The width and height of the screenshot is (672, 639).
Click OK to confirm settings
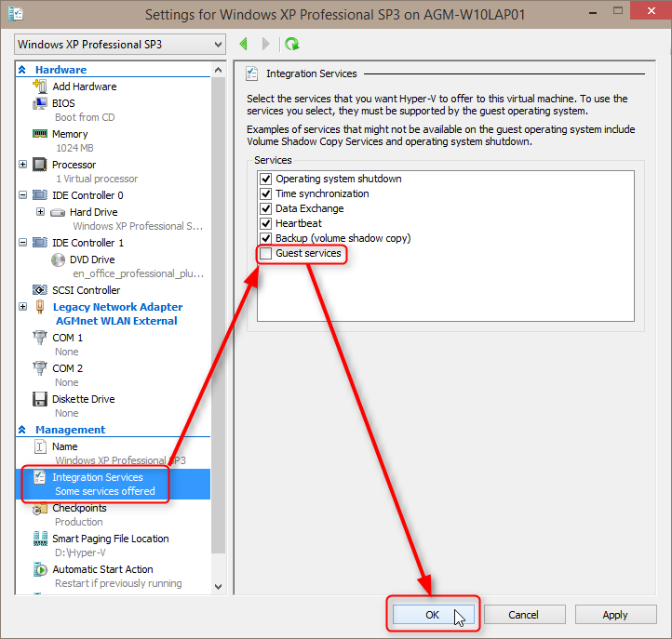click(x=434, y=615)
